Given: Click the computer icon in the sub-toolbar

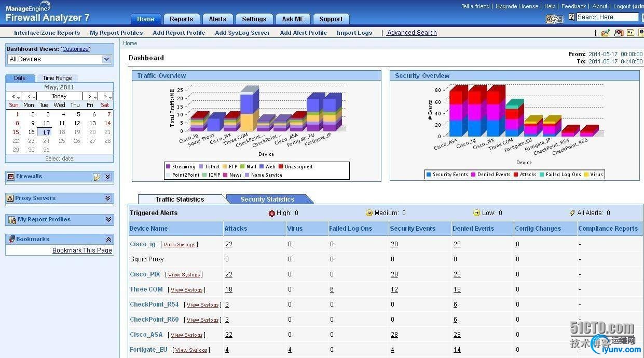Looking at the screenshot, I should [619, 33].
